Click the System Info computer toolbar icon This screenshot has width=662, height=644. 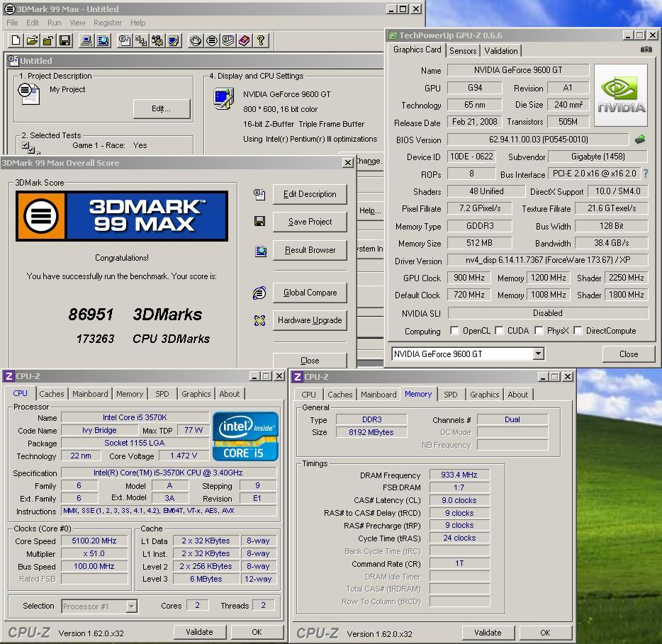coord(86,40)
